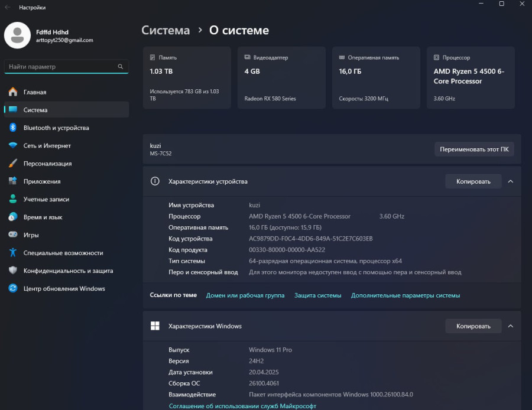
Task: Select Bluetooth и устройства in the sidebar
Action: 66,128
